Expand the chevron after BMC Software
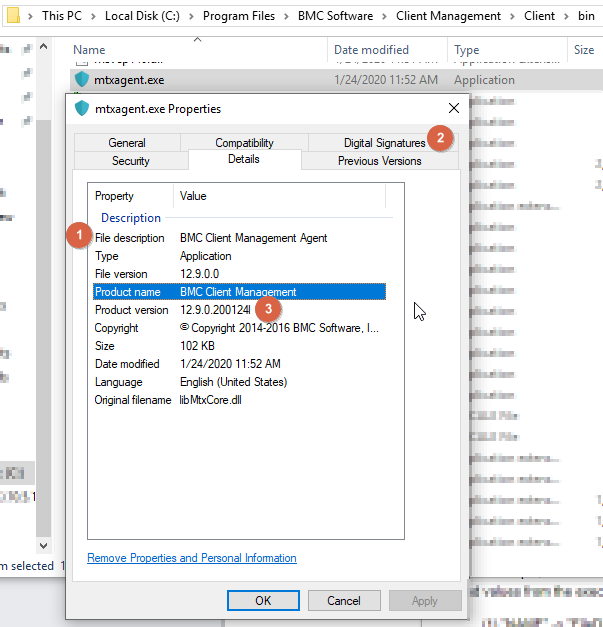The height and width of the screenshot is (627, 603). tap(384, 16)
